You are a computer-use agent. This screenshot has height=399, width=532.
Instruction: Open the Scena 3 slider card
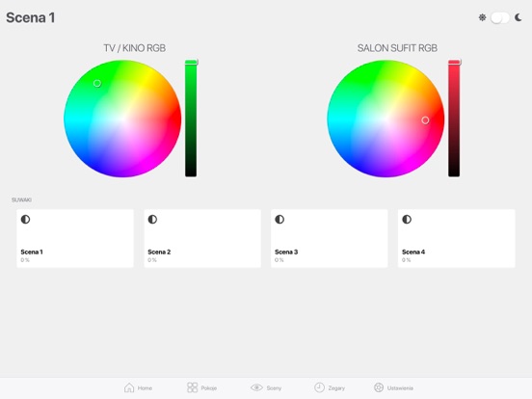point(329,238)
